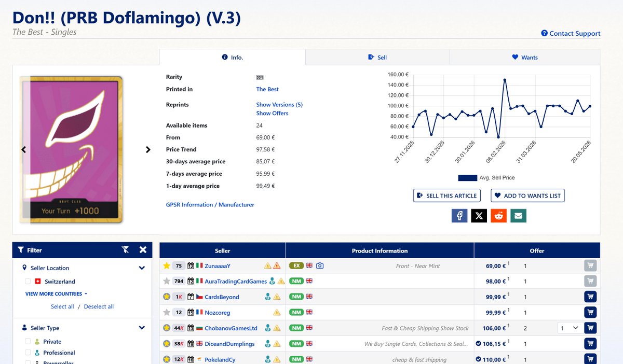
Task: Share the card on X
Action: (479, 215)
